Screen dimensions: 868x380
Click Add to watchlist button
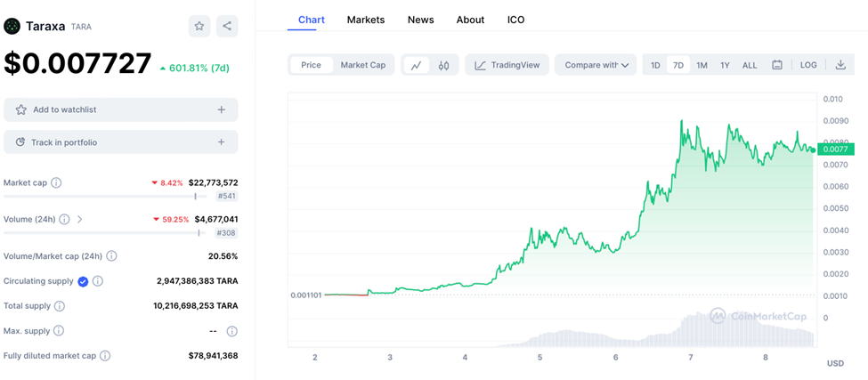click(121, 109)
